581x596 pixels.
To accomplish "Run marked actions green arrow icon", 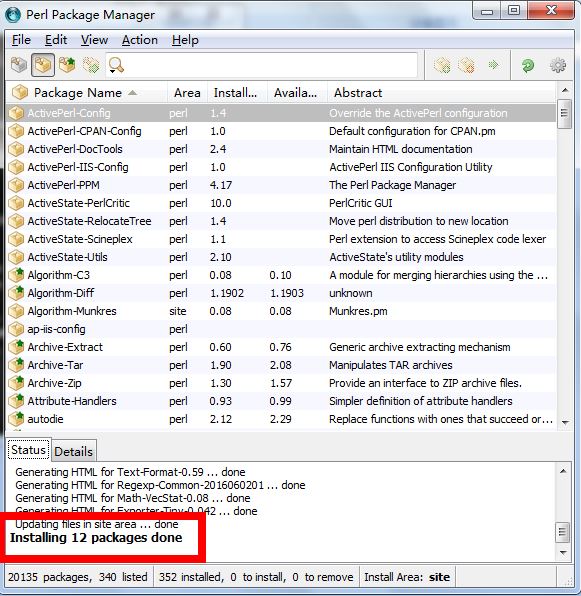I will pyautogui.click(x=494, y=65).
